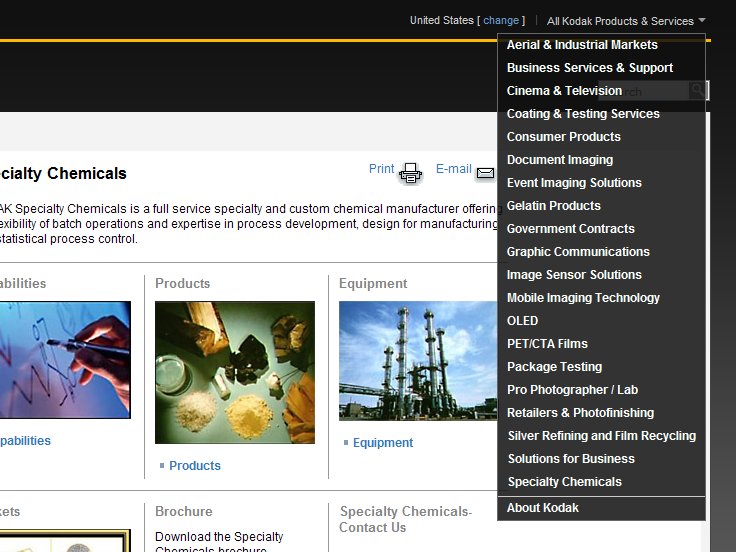This screenshot has height=552, width=736.
Task: Click the Print link
Action: tap(381, 169)
